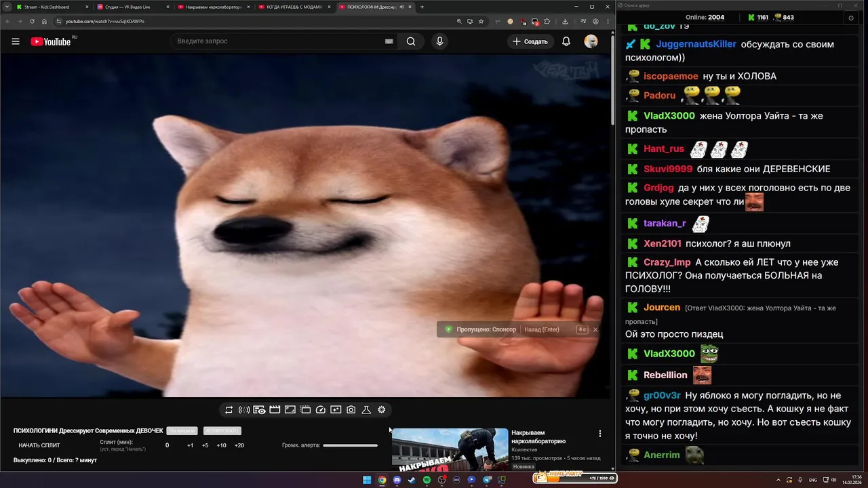Open the YouTube guide hamburger menu

pos(16,41)
